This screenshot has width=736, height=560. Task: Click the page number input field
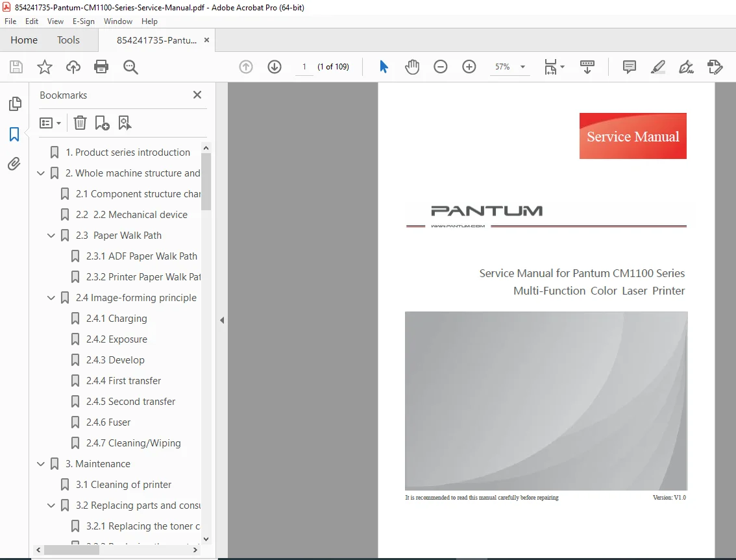tap(304, 67)
